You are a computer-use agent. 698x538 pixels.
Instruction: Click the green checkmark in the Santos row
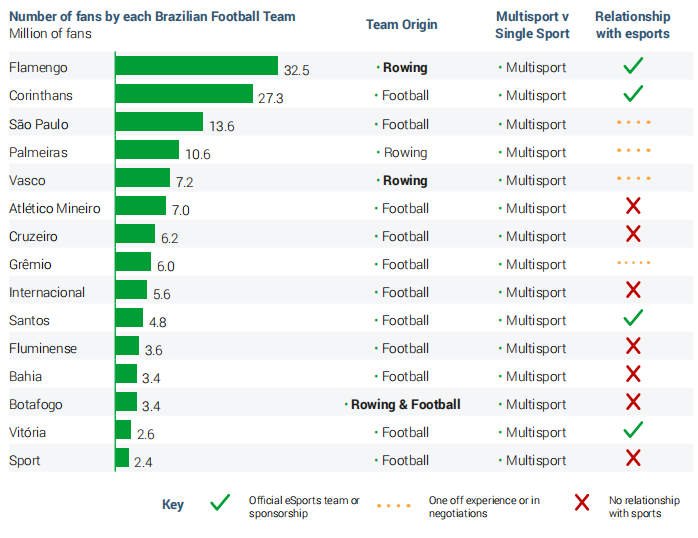click(x=632, y=319)
